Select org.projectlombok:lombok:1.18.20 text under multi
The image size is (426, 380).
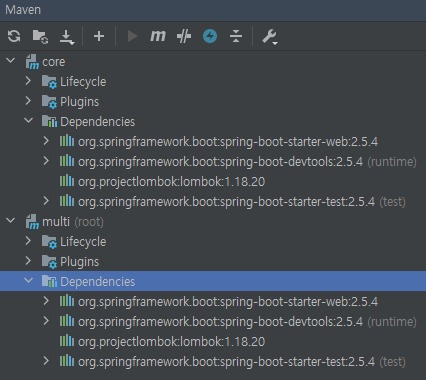171,342
